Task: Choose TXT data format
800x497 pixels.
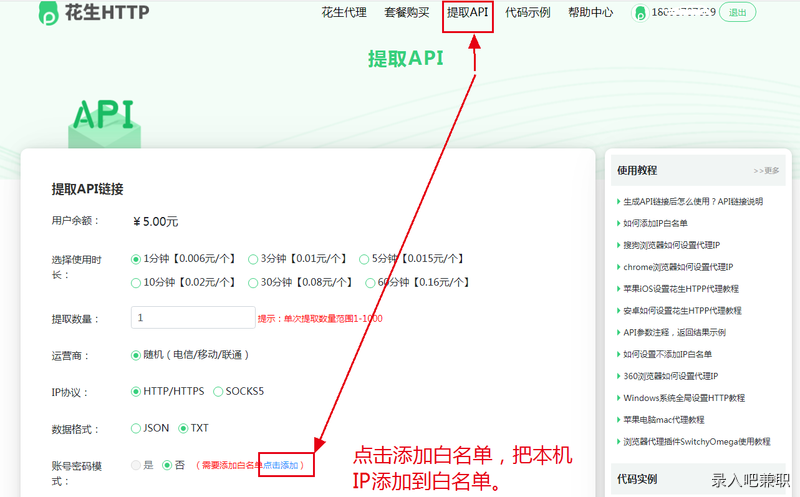Action: click(x=183, y=429)
